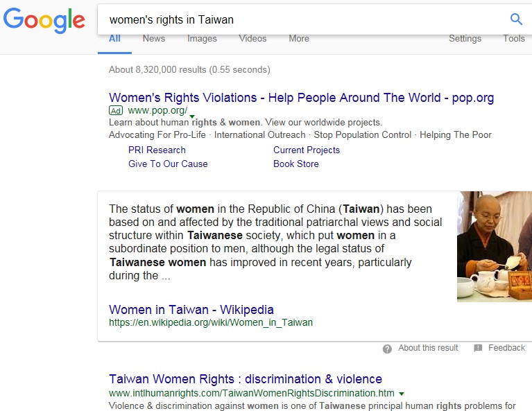Follow the Give To Our Cause sitelink
532x411 pixels.
pos(168,164)
